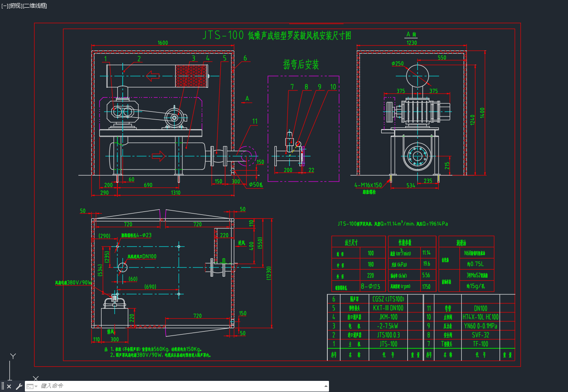Grab the command line grip handle
Viewport: 568px width, 392px height.
tap(3, 386)
